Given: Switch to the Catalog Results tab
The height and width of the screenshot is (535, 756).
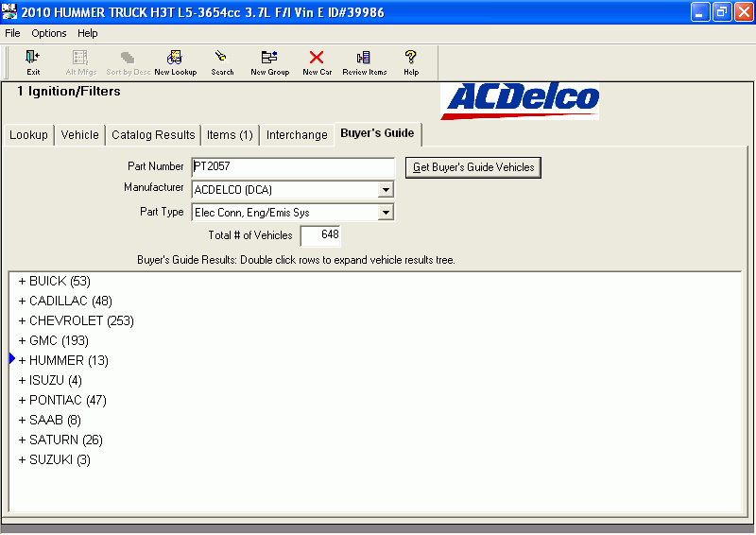Looking at the screenshot, I should [153, 135].
